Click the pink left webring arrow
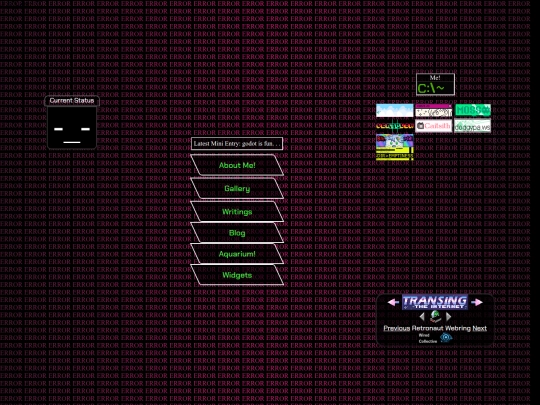 pos(394,302)
